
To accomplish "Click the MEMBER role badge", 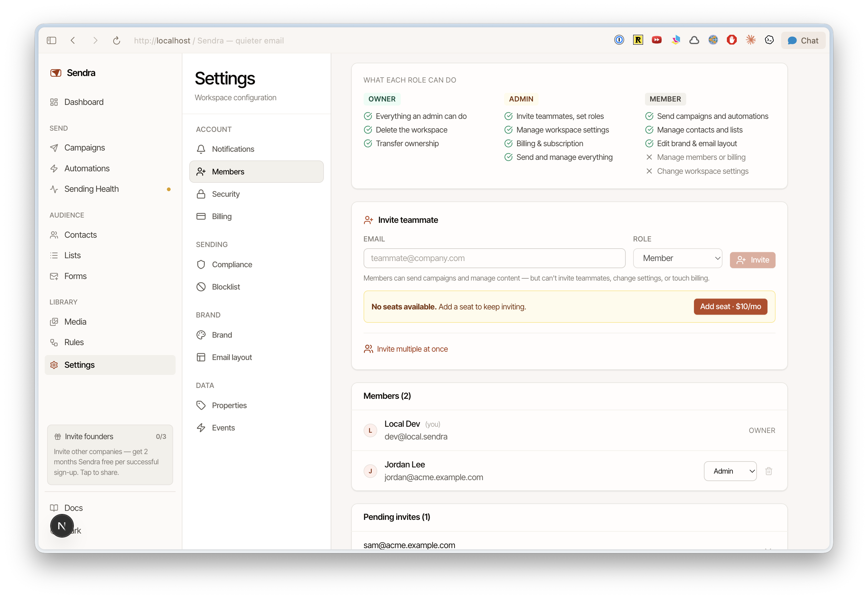I will coord(665,99).
